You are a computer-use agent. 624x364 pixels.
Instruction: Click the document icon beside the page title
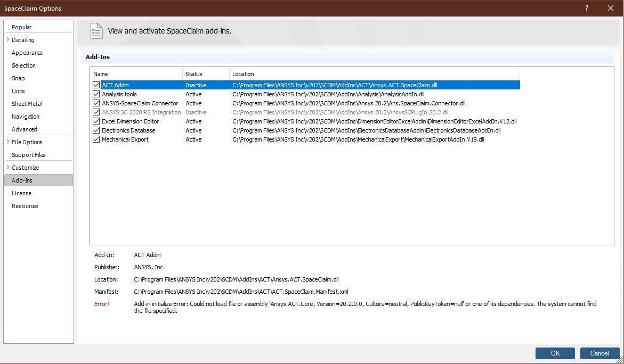coord(96,30)
